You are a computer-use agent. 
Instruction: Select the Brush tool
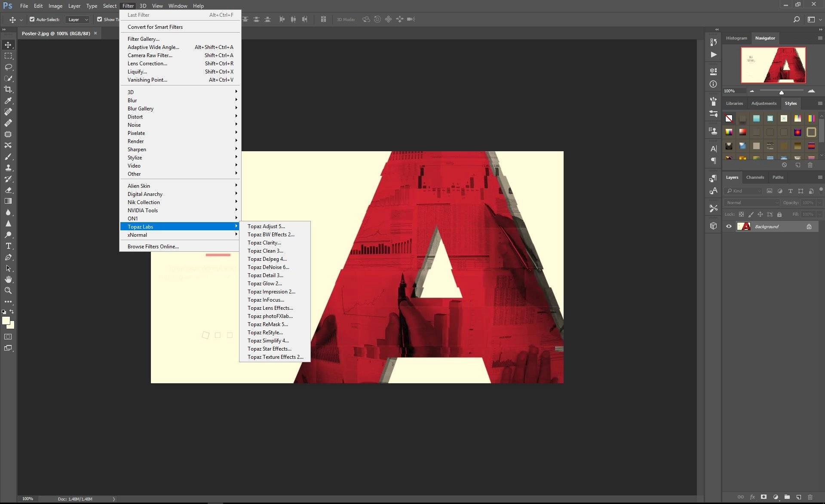[x=8, y=156]
